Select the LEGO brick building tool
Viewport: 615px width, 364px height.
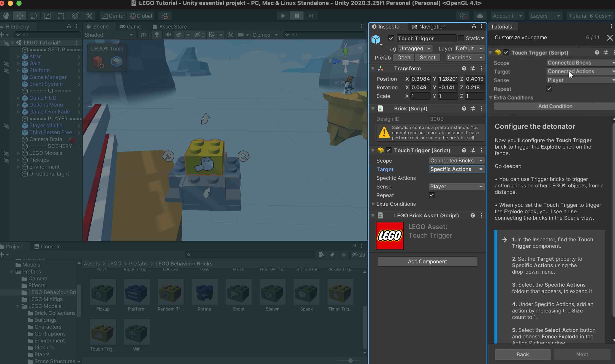pos(98,62)
